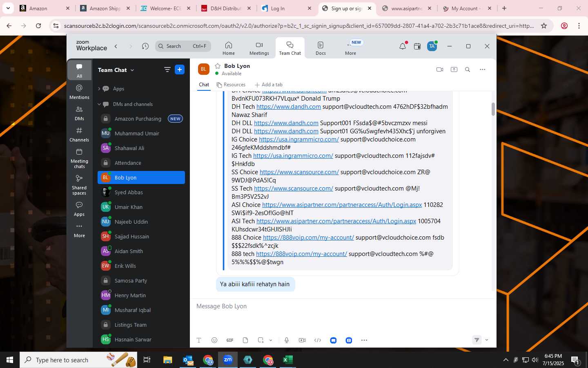Select the Resources tab in the chat header
The image size is (588, 368).
(231, 85)
